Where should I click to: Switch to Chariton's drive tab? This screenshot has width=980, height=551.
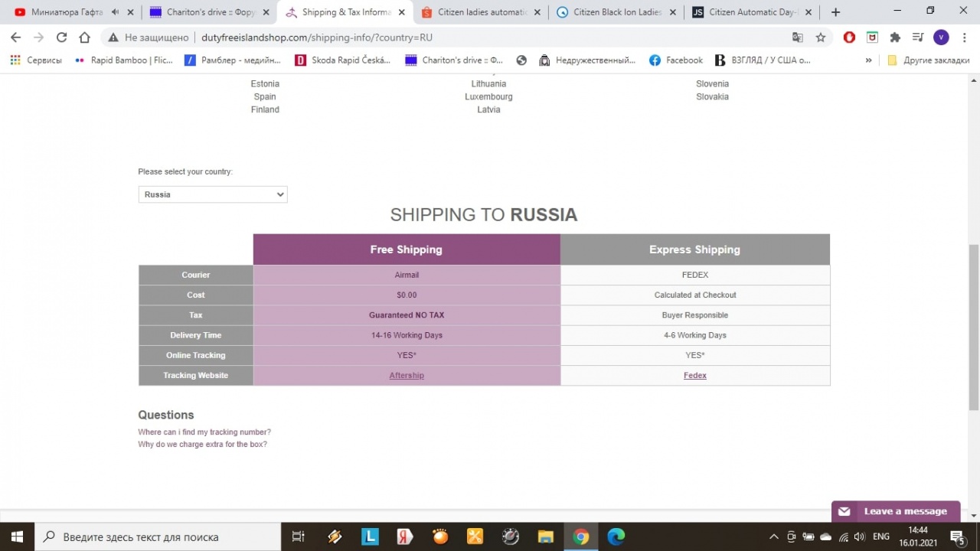(203, 12)
